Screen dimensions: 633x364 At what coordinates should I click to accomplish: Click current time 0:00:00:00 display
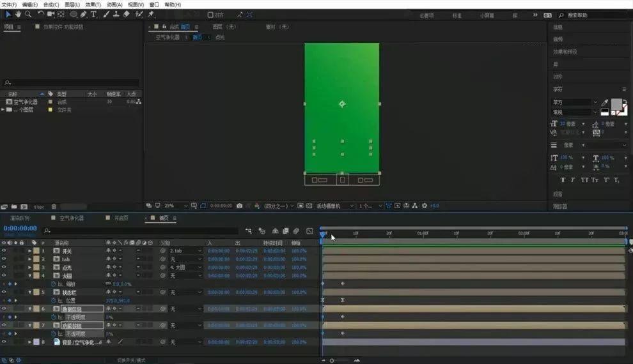coord(20,228)
